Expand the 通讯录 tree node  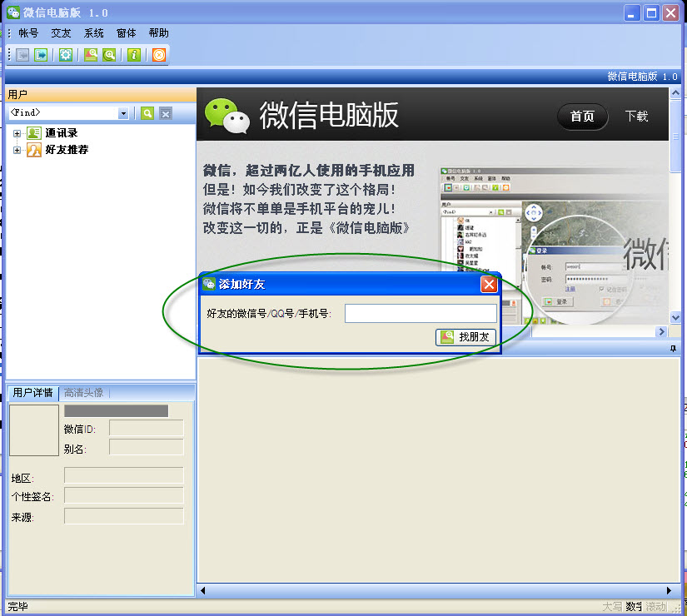tap(17, 133)
